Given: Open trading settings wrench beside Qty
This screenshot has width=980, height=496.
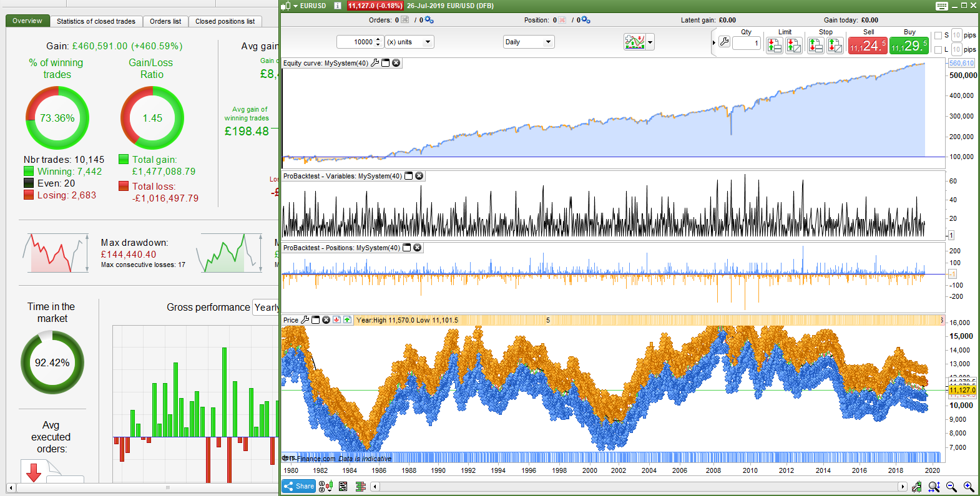Looking at the screenshot, I should pyautogui.click(x=724, y=42).
